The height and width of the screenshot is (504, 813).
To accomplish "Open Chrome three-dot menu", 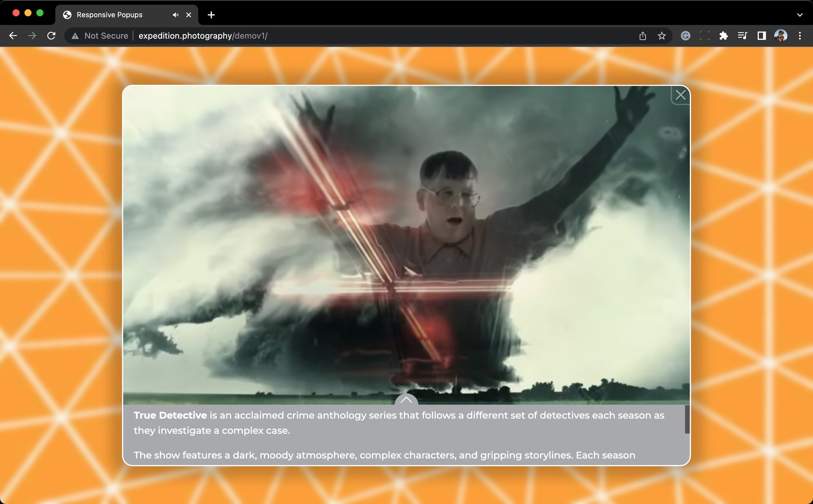I will 800,36.
